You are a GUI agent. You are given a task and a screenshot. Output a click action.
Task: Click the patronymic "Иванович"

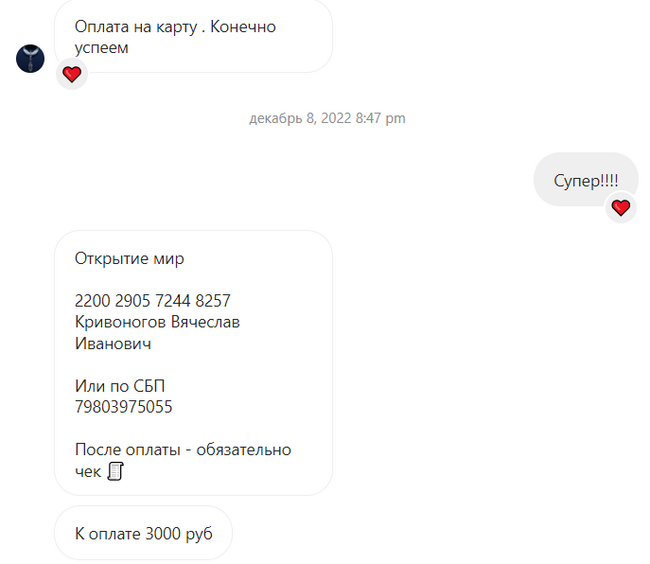point(113,344)
